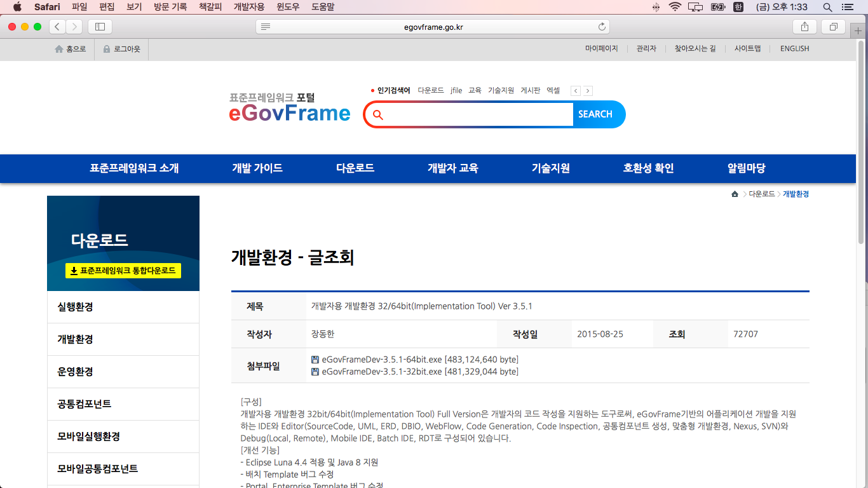Download eGovFrameDev-3.5.1-64bit.exe attachment
Viewport: 868px width, 488px height.
[381, 360]
